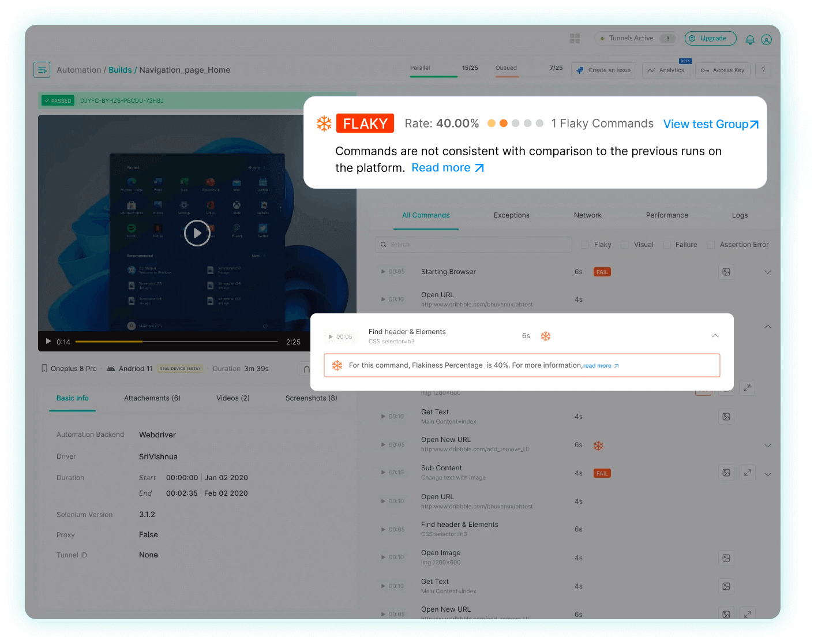The height and width of the screenshot is (644, 829).
Task: Click the Upgrade button
Action: pos(710,38)
